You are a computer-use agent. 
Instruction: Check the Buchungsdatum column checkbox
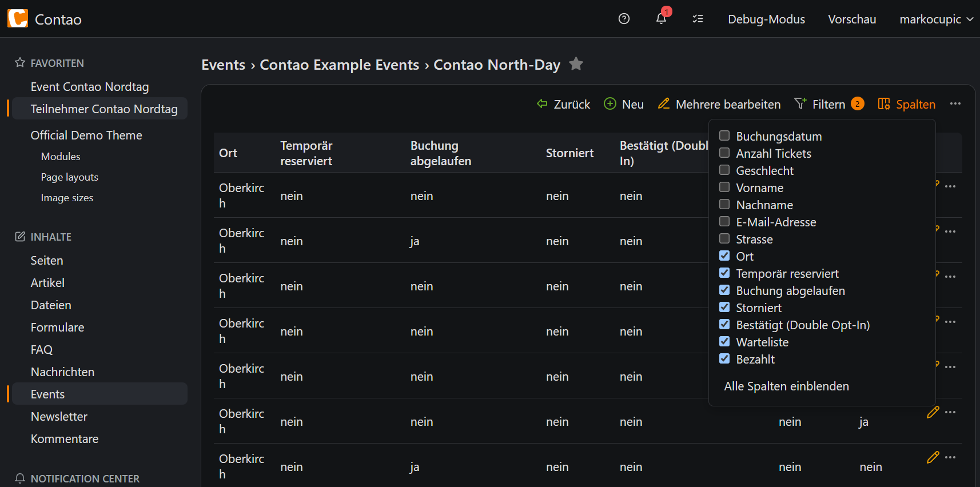click(724, 135)
